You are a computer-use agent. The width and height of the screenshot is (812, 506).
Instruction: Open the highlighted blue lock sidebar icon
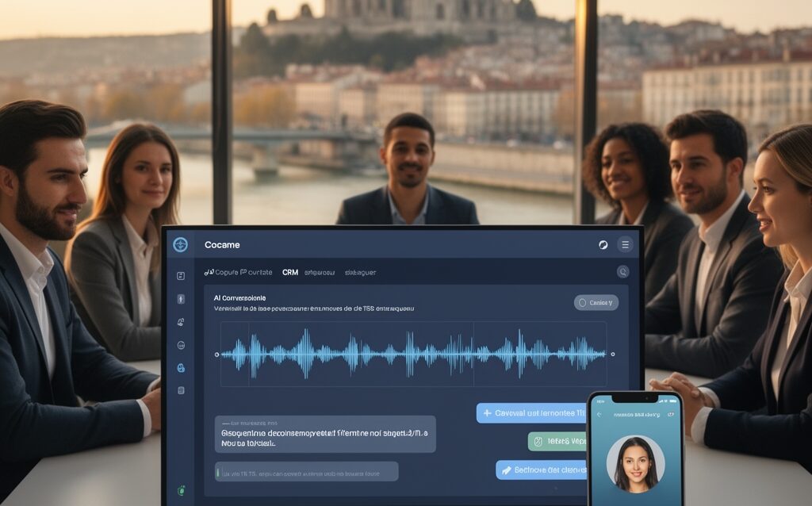pyautogui.click(x=181, y=368)
